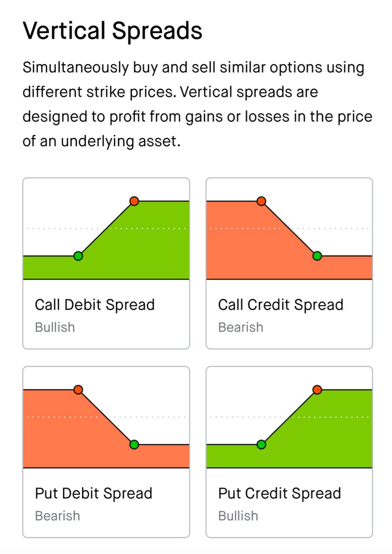Click the Bearish label under Put Debit Spread
This screenshot has width=392, height=554.
(57, 516)
